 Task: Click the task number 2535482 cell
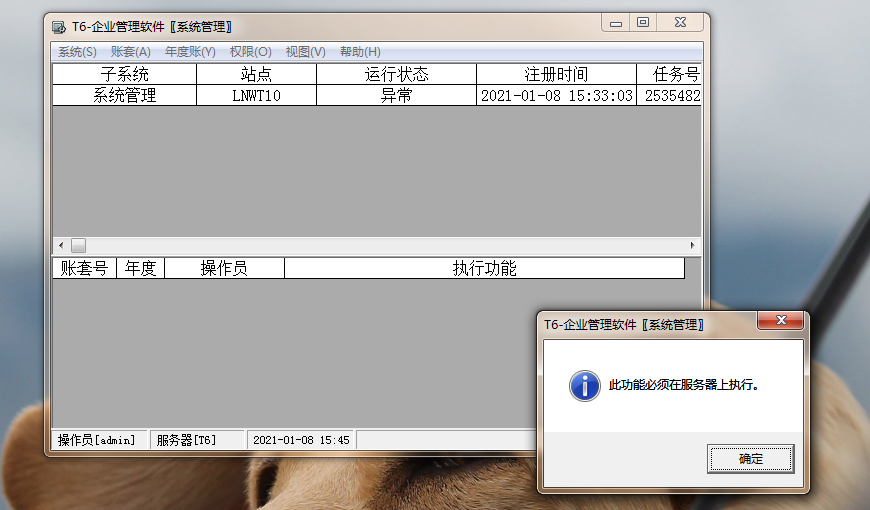point(669,95)
